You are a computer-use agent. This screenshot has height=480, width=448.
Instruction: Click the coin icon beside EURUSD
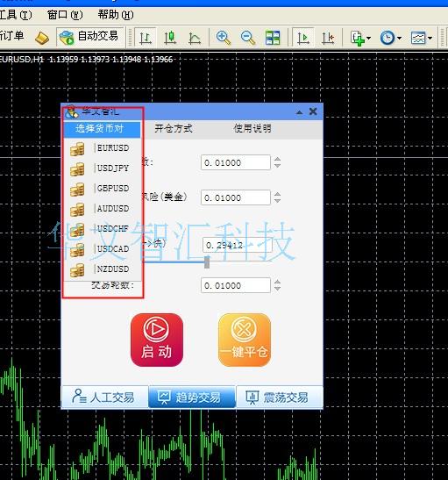click(x=77, y=149)
